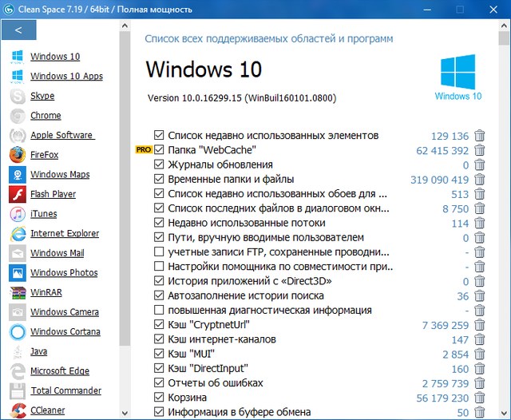Select the Flash Player icon
Screen dimensions: 511x420
click(17, 194)
